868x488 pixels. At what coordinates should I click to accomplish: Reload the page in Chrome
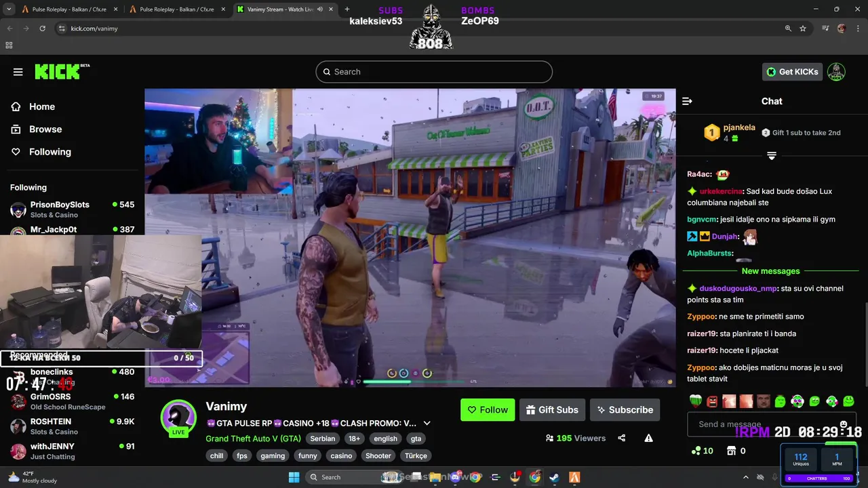(x=42, y=28)
